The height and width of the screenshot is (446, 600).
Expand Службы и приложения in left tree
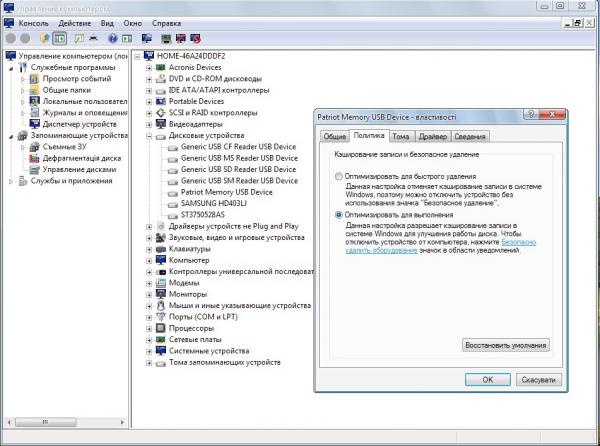(x=11, y=181)
